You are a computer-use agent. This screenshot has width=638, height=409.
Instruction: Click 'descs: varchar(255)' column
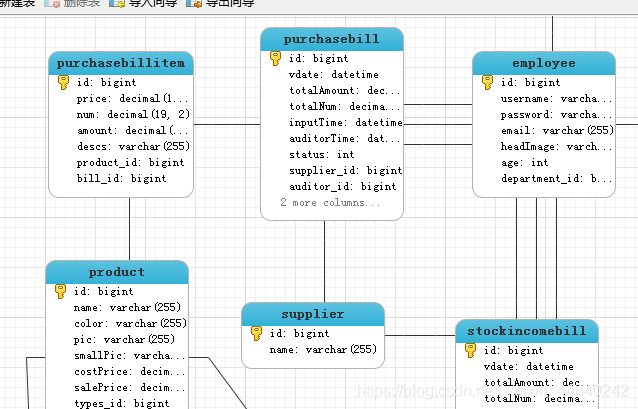coord(133,147)
